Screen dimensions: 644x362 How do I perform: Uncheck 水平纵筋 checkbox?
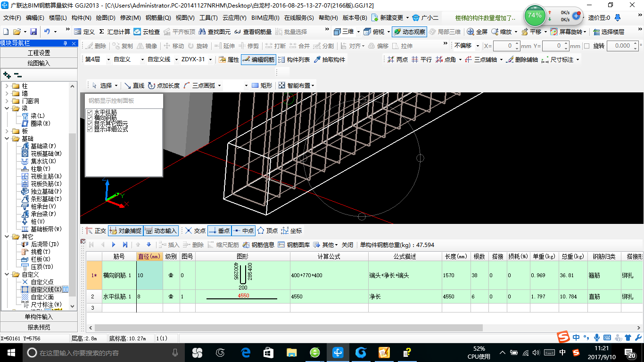[90, 112]
